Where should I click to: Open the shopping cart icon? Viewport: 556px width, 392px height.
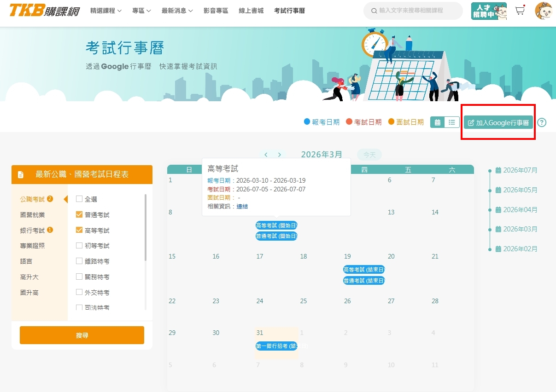click(520, 11)
